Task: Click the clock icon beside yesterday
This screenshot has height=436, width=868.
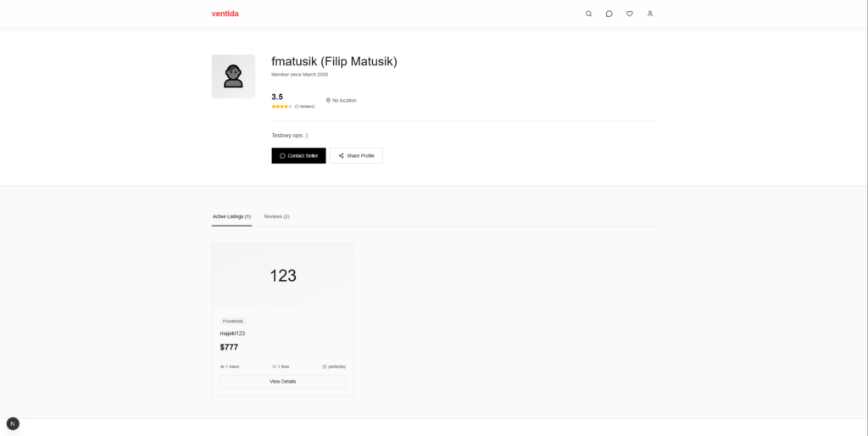Action: pos(325,366)
